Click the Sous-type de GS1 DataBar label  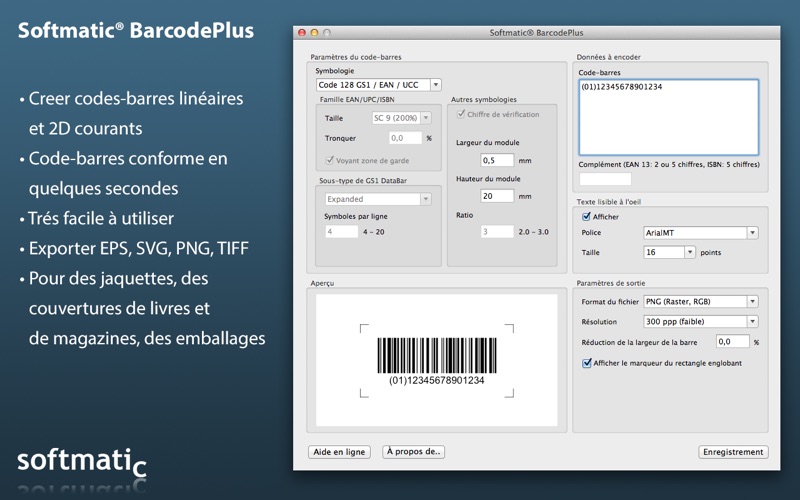[x=363, y=181]
